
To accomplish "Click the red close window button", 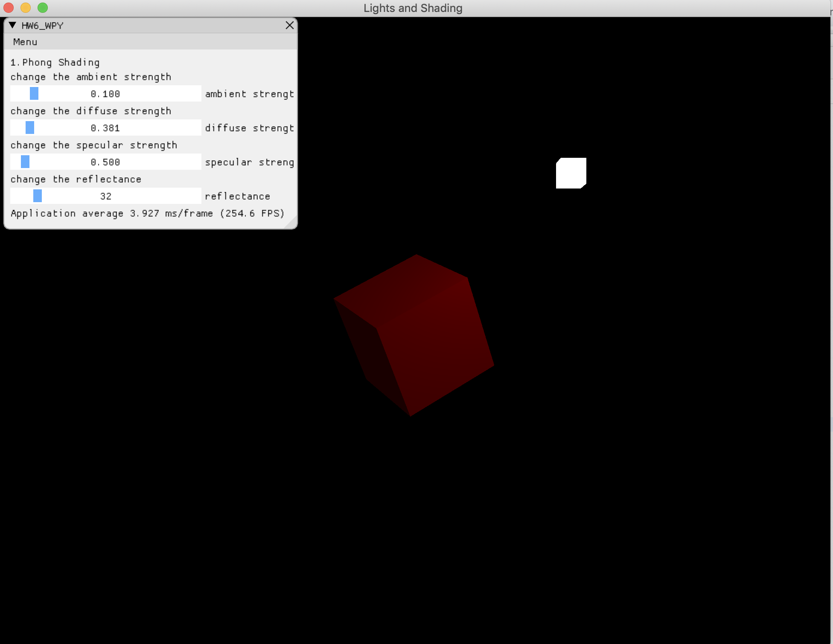I will click(9, 8).
